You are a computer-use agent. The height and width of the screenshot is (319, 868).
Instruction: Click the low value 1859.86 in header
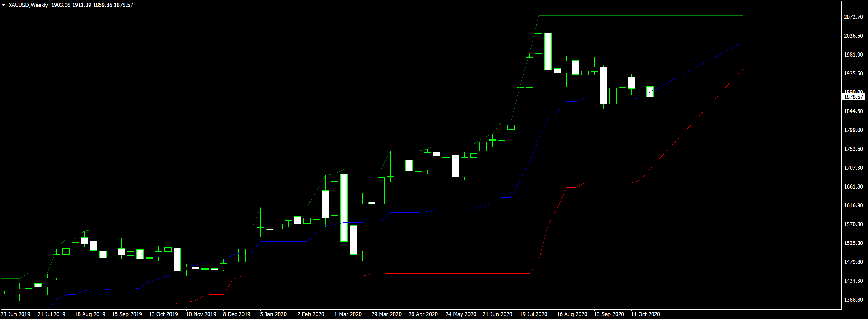click(103, 5)
